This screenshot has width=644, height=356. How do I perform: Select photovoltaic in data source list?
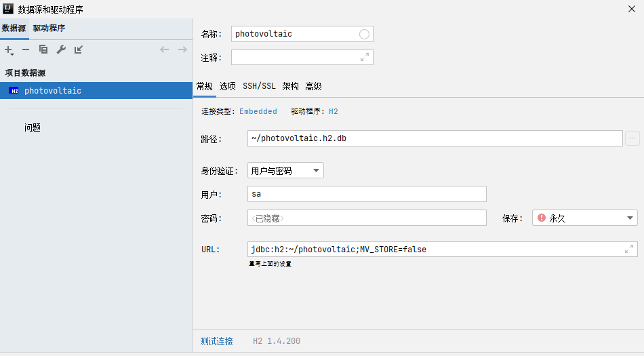click(x=96, y=91)
